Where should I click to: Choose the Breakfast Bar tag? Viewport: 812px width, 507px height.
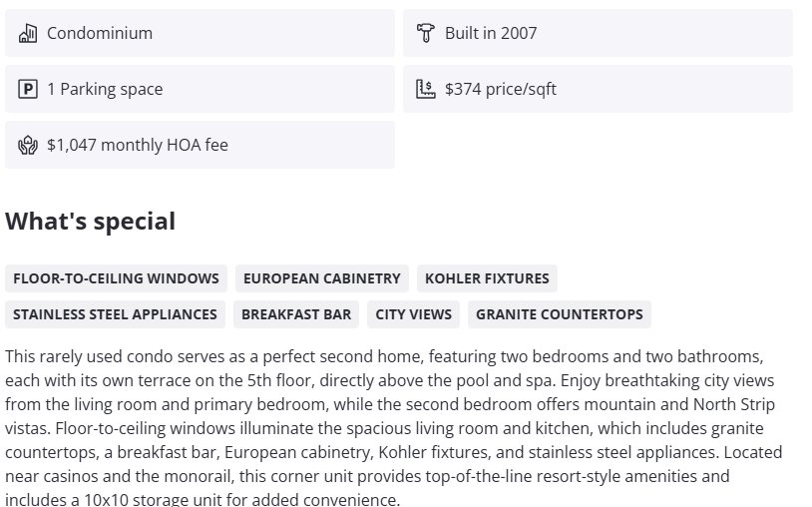point(296,314)
